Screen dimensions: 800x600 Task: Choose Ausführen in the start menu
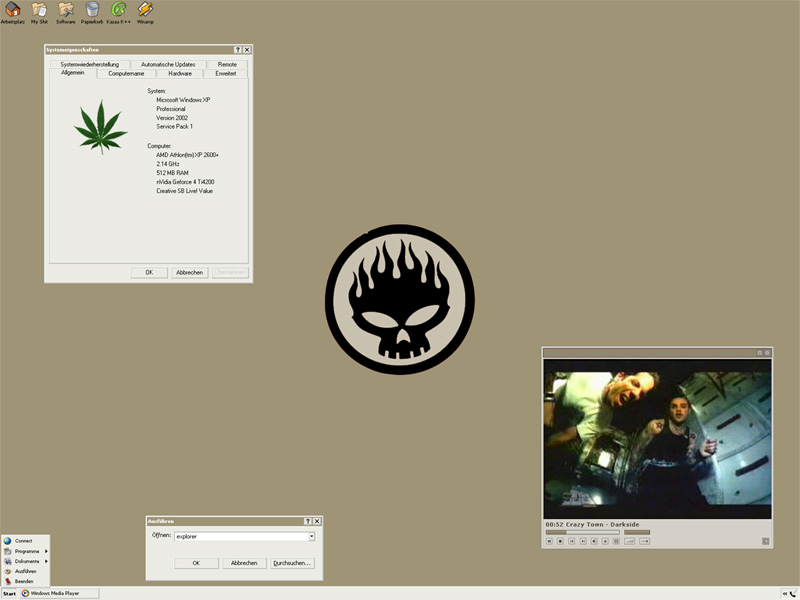click(25, 571)
